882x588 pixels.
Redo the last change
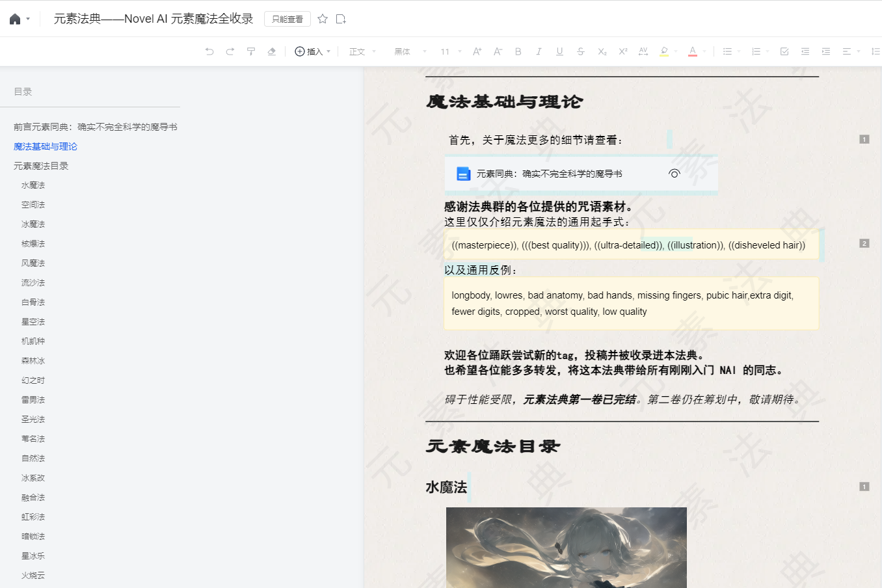tap(230, 51)
